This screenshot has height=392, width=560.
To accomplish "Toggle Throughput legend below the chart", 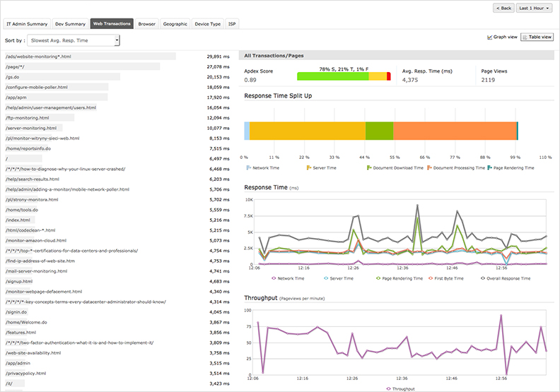I will 389,388.
